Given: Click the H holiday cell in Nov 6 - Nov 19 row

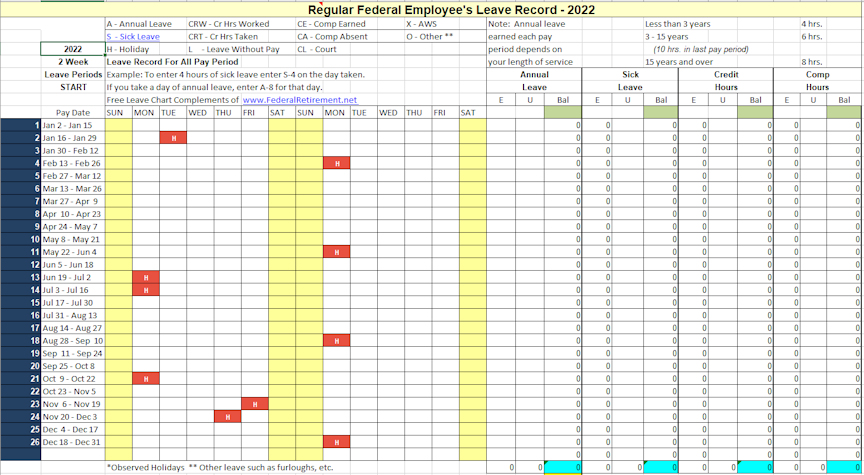Looking at the screenshot, I should [255, 404].
